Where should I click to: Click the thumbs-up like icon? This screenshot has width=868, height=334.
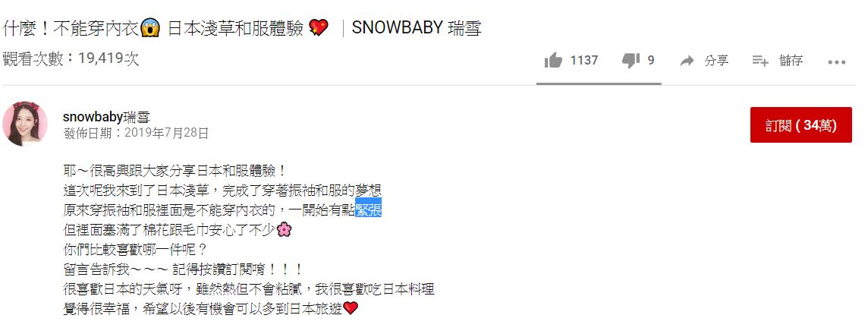(553, 61)
